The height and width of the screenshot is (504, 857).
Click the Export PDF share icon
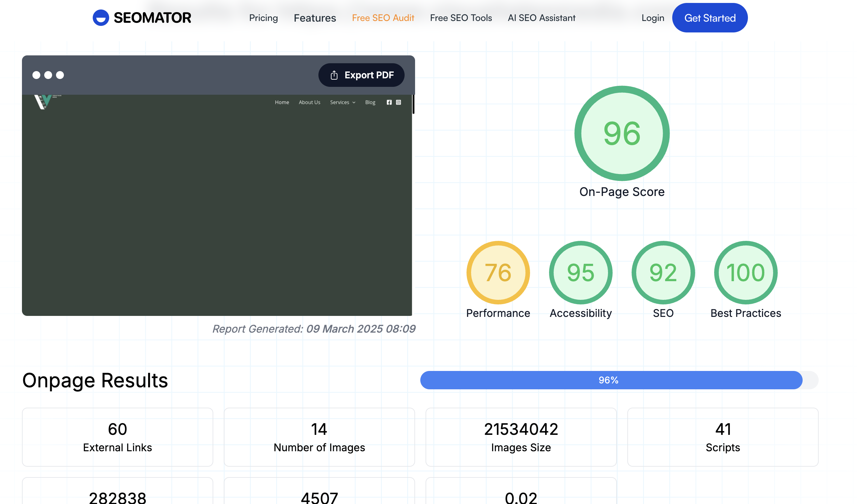(x=334, y=75)
